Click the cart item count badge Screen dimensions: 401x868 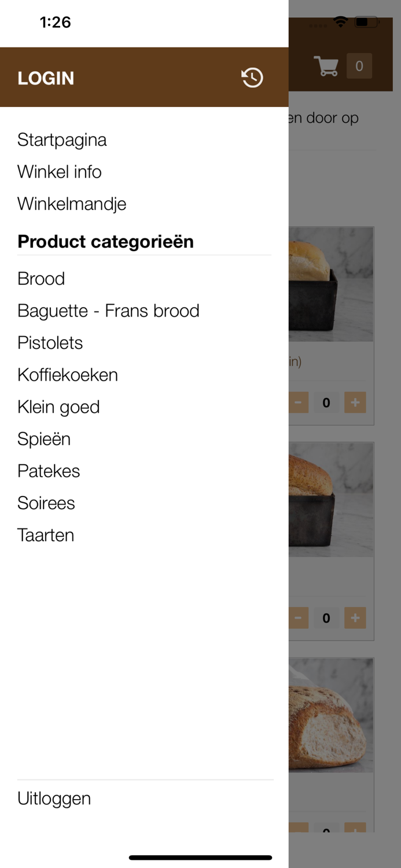[x=359, y=66]
